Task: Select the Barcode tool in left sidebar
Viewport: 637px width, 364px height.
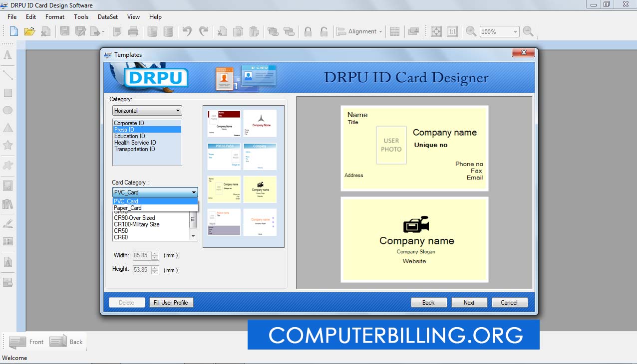Action: click(x=8, y=241)
